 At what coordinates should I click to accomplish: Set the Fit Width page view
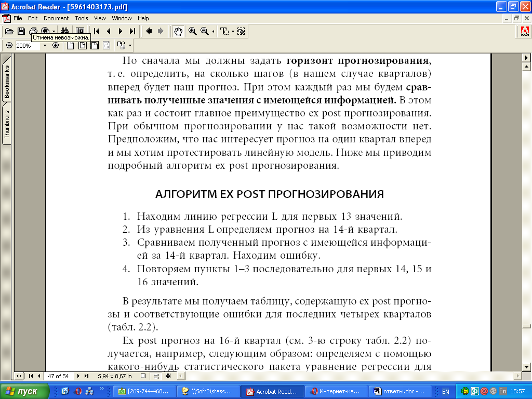[95, 46]
